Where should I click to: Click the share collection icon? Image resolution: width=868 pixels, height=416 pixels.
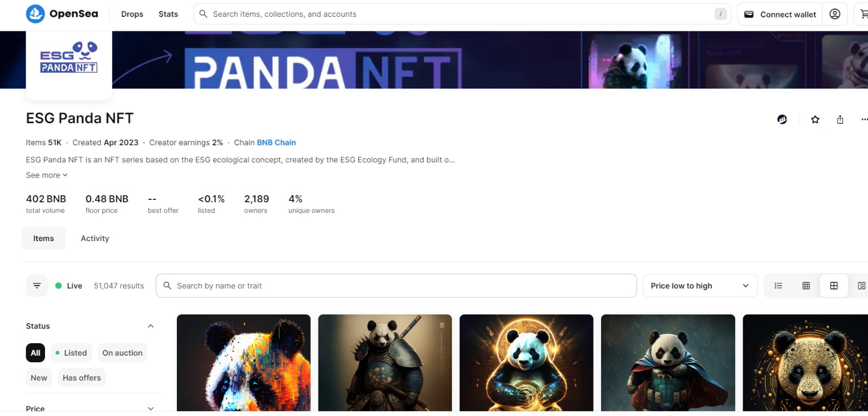[x=840, y=119]
